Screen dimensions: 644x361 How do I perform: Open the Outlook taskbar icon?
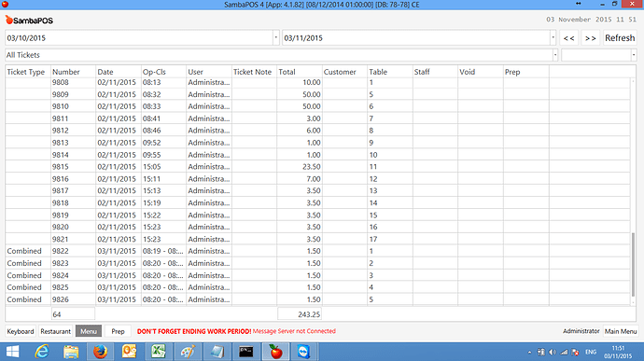coord(129,352)
